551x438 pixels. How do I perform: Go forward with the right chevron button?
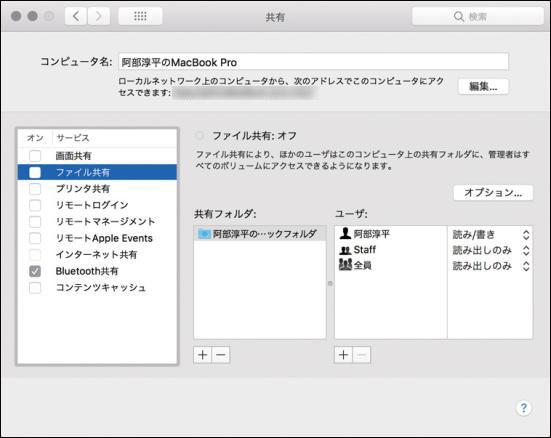click(98, 16)
